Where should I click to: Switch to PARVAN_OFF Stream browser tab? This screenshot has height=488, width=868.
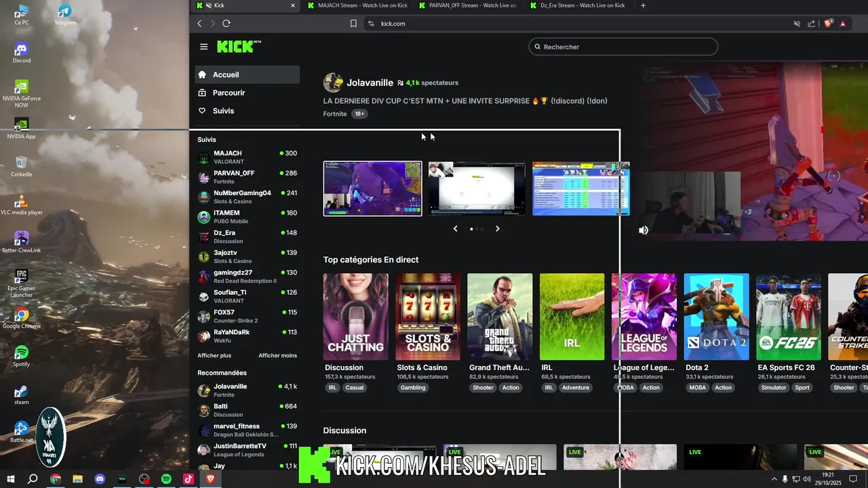(x=468, y=5)
